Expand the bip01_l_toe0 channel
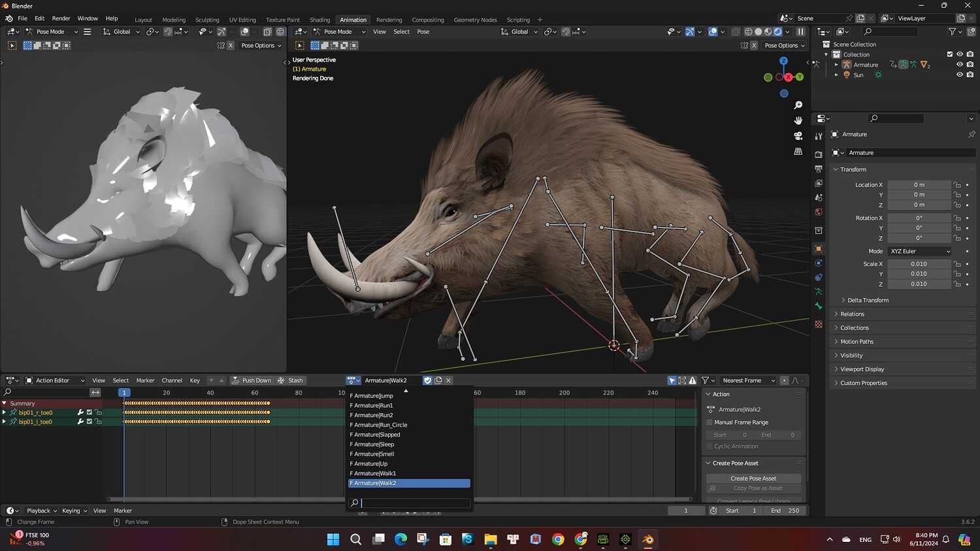Screen dimensions: 980x551 coord(5,422)
